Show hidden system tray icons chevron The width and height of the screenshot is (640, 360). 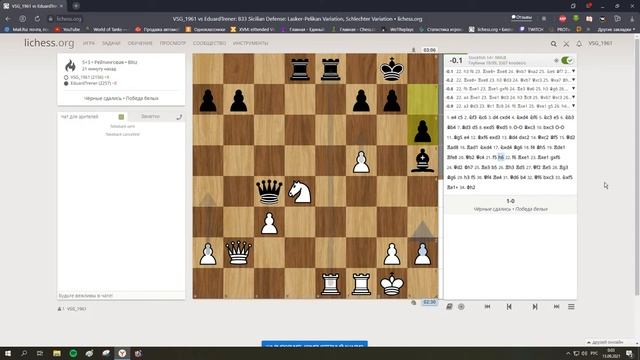[x=568, y=353]
